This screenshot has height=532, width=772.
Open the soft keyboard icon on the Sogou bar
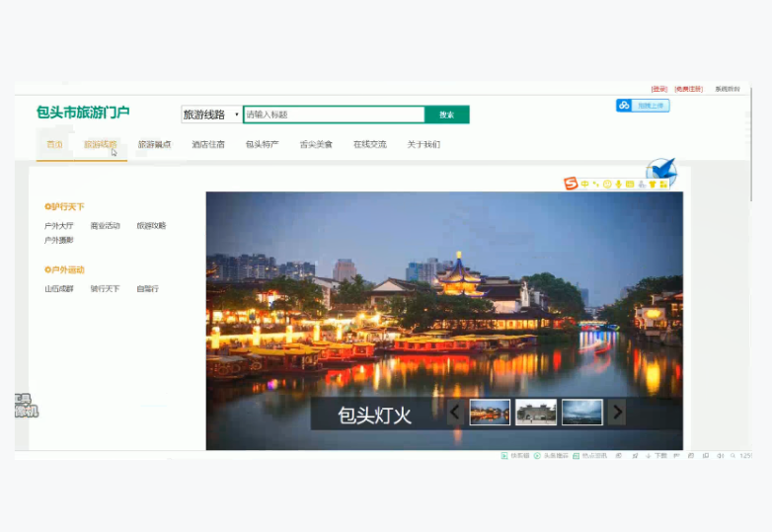pos(630,184)
